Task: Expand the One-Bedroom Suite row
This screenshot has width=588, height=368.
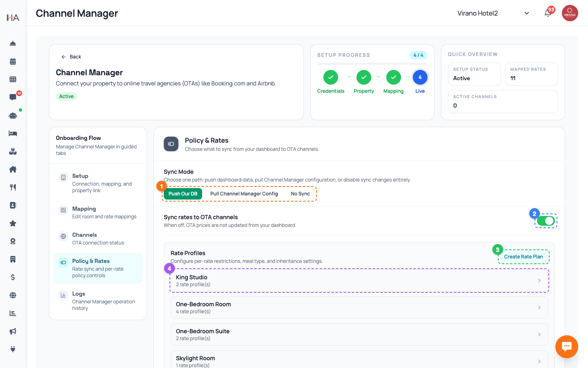Action: tap(359, 334)
